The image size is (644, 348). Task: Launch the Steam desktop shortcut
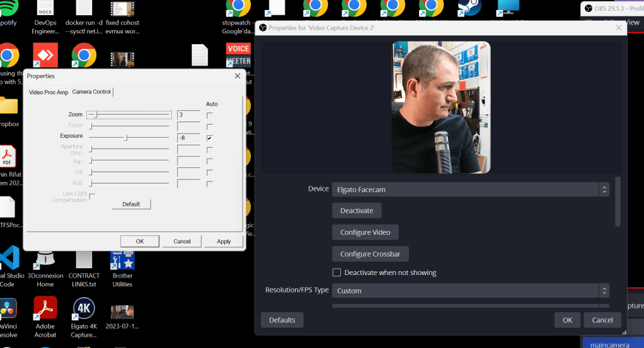[x=469, y=8]
